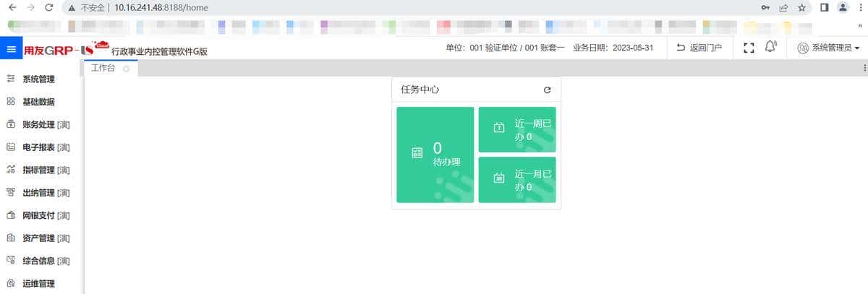Image resolution: width=868 pixels, height=294 pixels.
Task: Refresh the 任务中心 panel
Action: click(x=547, y=90)
